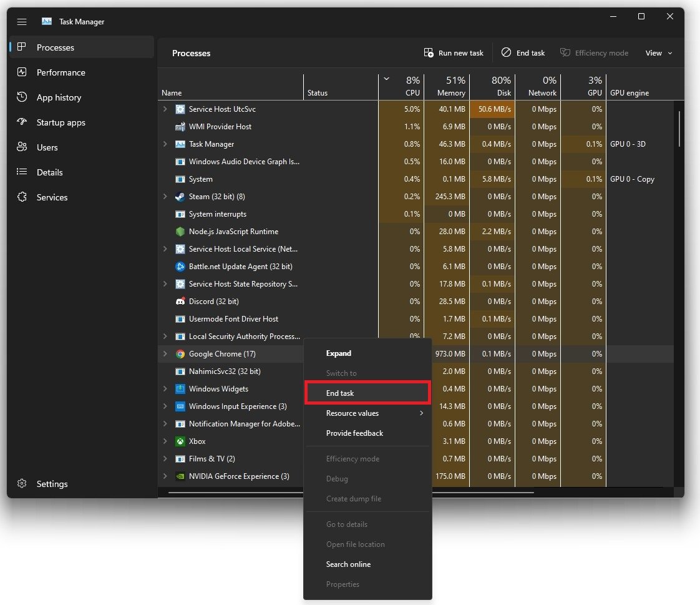Screen dimensions: 700x605
Task: Expand the Google Chrome process group
Action: (165, 354)
